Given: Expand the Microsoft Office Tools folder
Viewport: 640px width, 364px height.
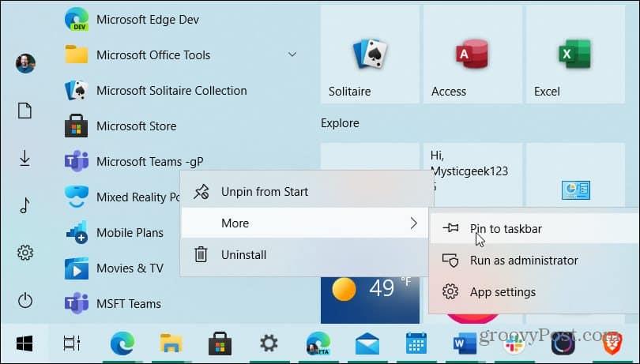Looking at the screenshot, I should coord(292,54).
